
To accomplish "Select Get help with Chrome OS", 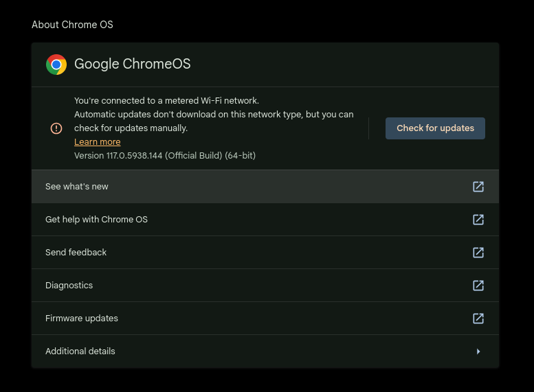I will (96, 220).
